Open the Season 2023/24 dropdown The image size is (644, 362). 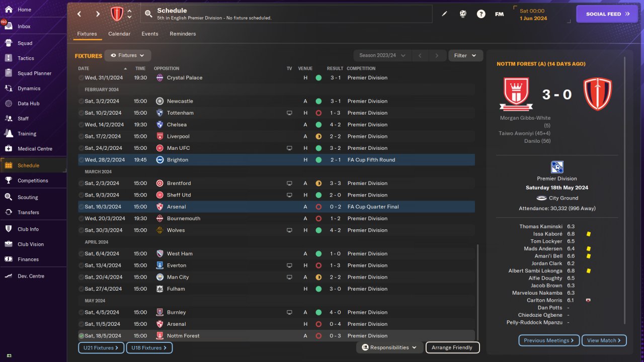[382, 55]
